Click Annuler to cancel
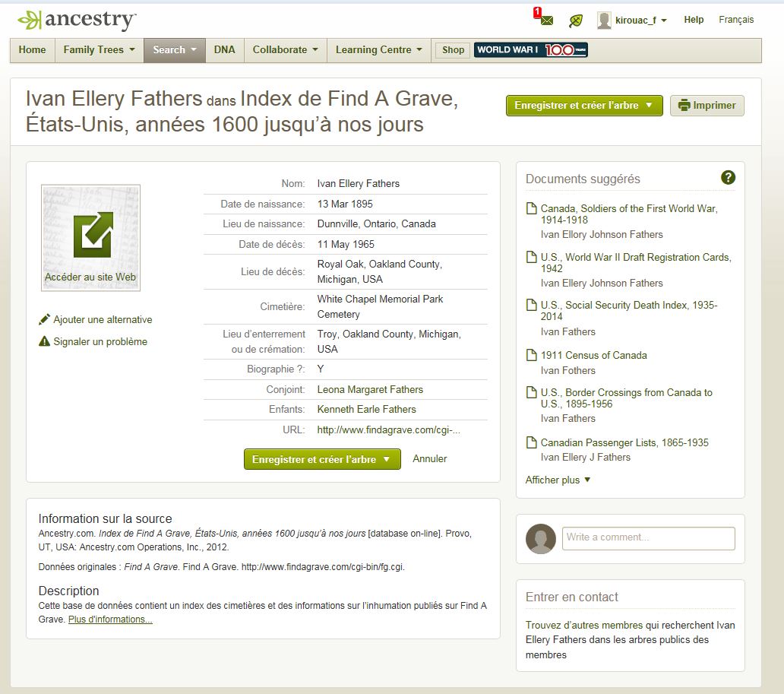 point(429,459)
